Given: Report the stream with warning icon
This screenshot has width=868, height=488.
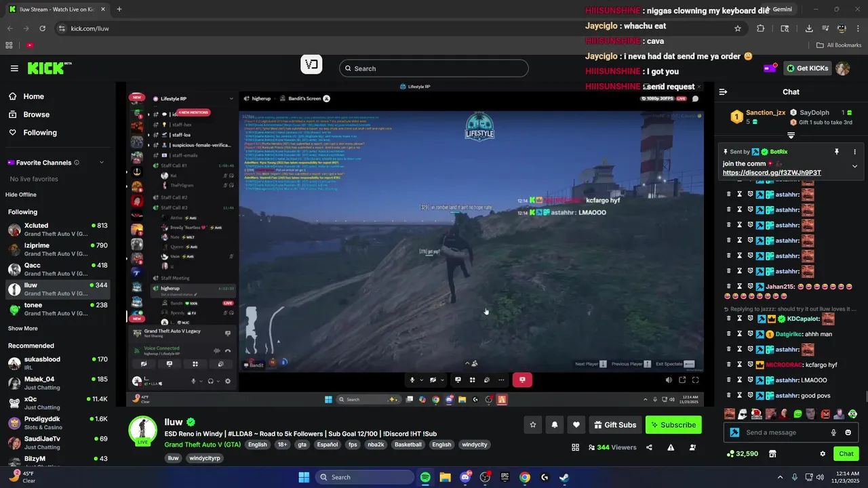Looking at the screenshot, I should coord(671,447).
